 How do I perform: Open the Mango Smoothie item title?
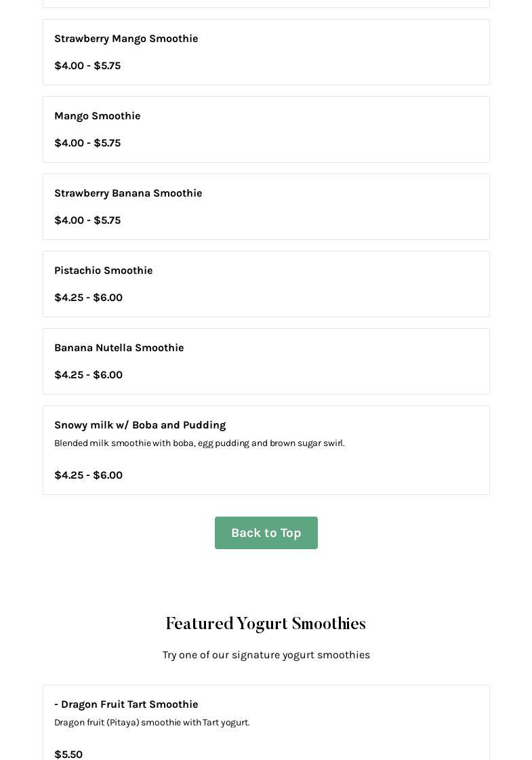(97, 116)
